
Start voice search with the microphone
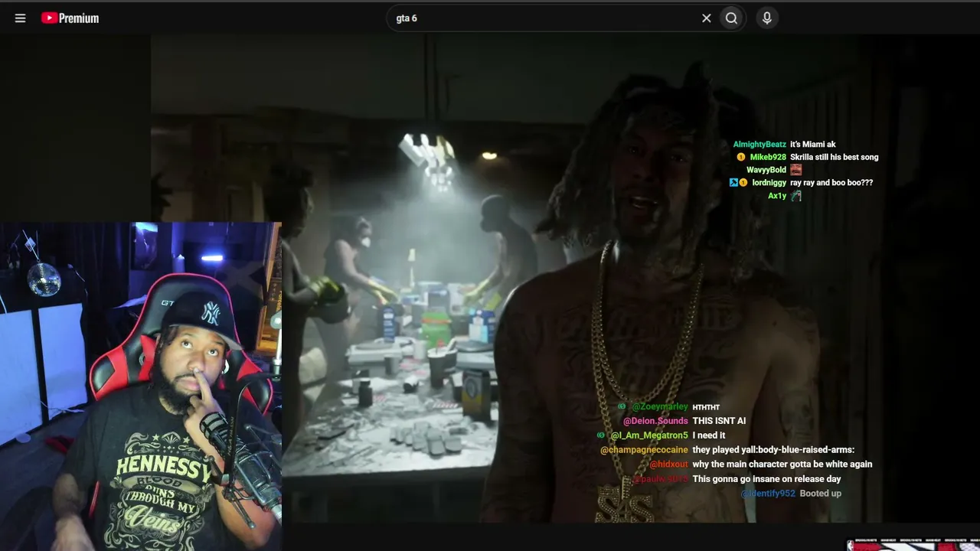coord(767,18)
